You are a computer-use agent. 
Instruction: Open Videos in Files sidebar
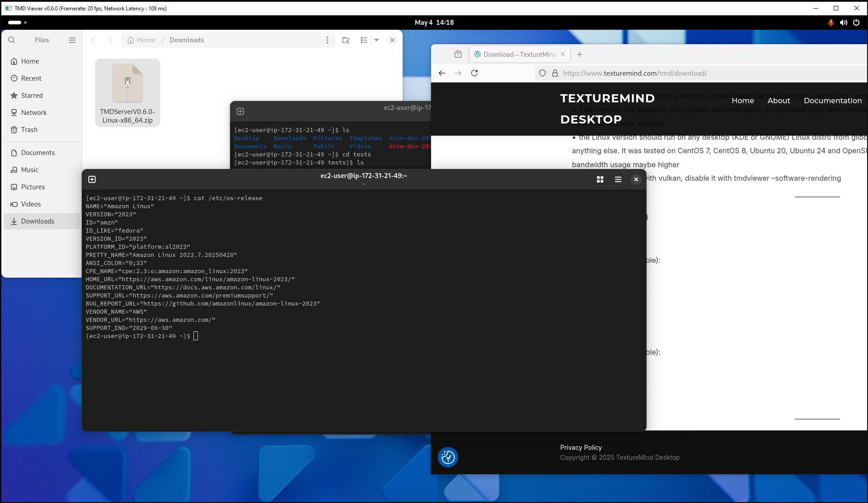(42, 204)
